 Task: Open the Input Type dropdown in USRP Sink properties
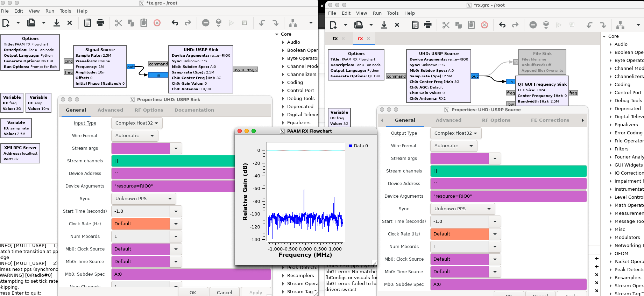pos(137,123)
